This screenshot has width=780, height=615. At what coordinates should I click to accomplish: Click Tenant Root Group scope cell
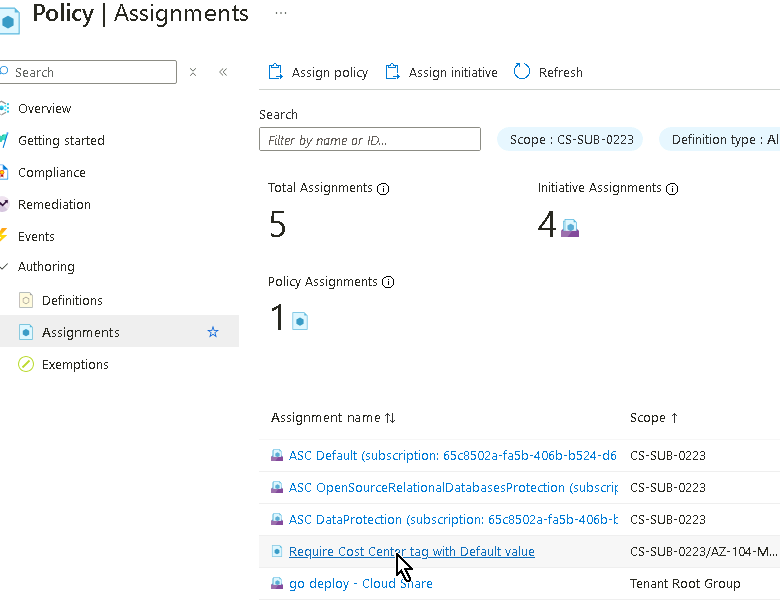(x=685, y=583)
